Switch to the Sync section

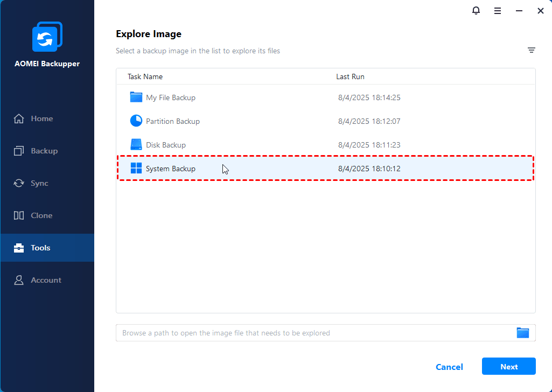(39, 183)
